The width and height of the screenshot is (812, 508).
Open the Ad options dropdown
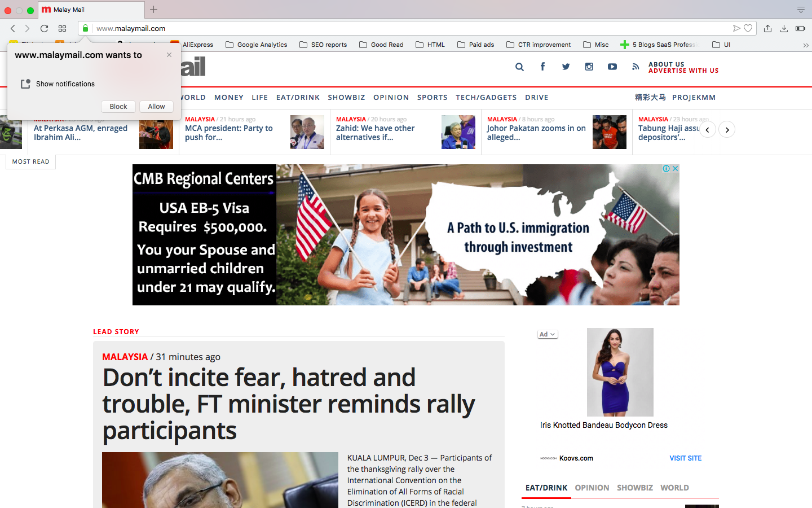point(548,334)
